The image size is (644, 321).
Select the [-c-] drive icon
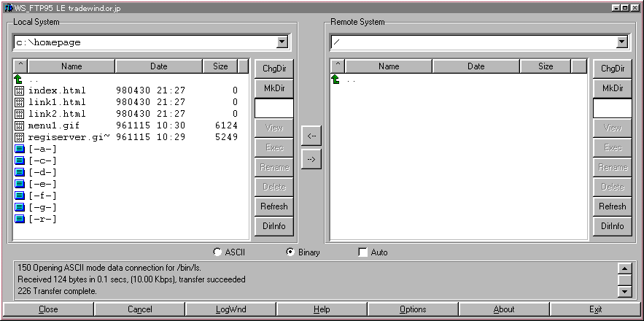click(x=20, y=160)
